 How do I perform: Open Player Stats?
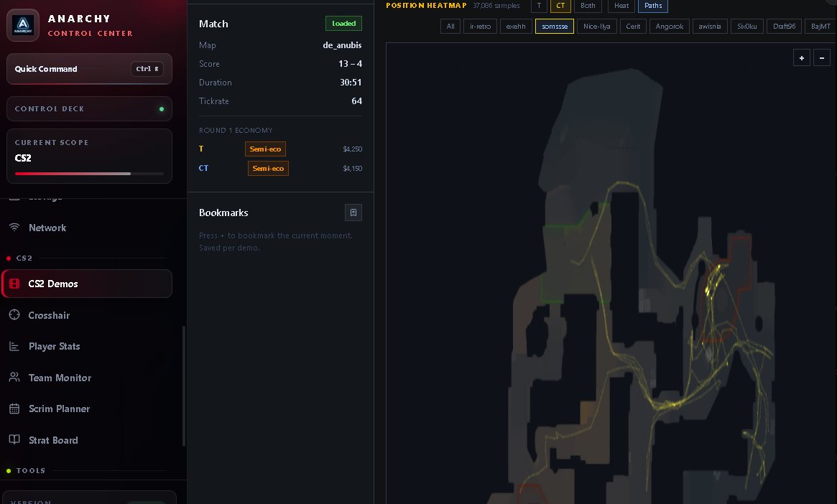tap(89, 346)
